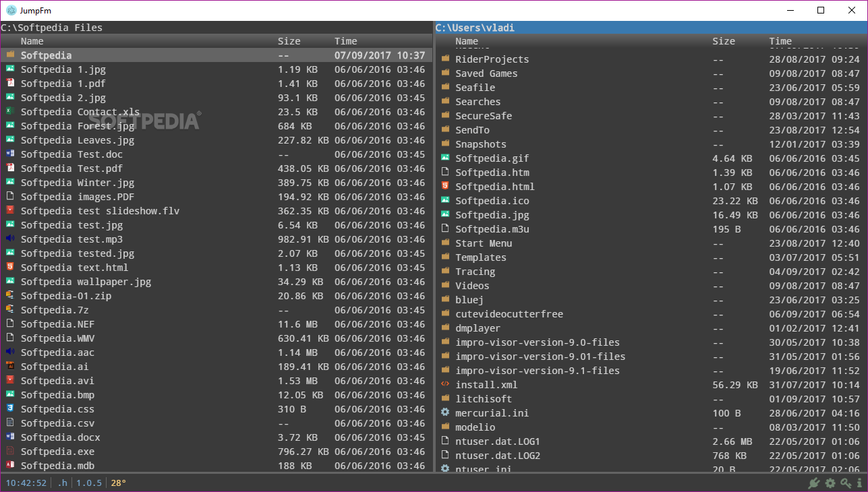The height and width of the screenshot is (492, 868).
Task: Click the image icon beside Softpedia.ico
Action: coord(445,200)
